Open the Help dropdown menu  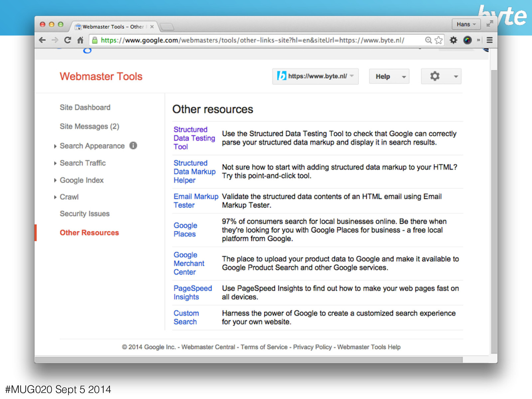[x=389, y=76]
